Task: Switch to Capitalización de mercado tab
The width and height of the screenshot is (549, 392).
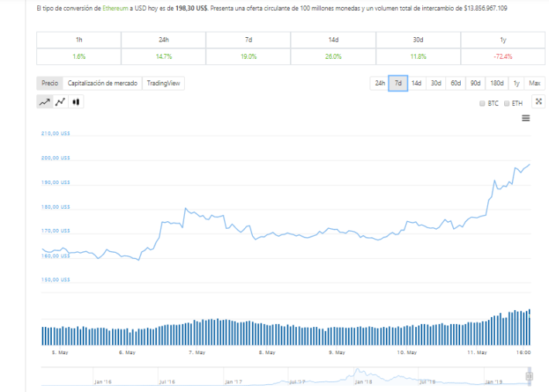Action: point(104,83)
